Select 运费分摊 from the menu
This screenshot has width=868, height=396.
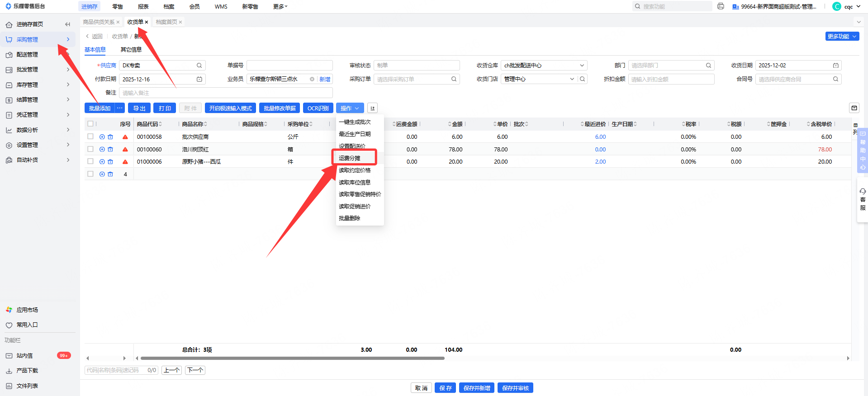point(350,158)
